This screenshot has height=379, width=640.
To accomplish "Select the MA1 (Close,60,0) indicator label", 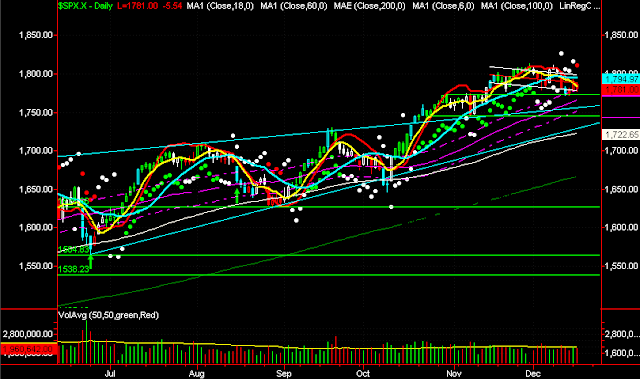I will [294, 6].
